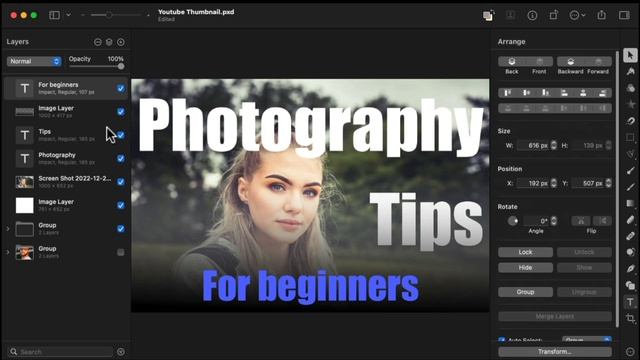Open the Normal blend mode dropdown

coord(34,61)
